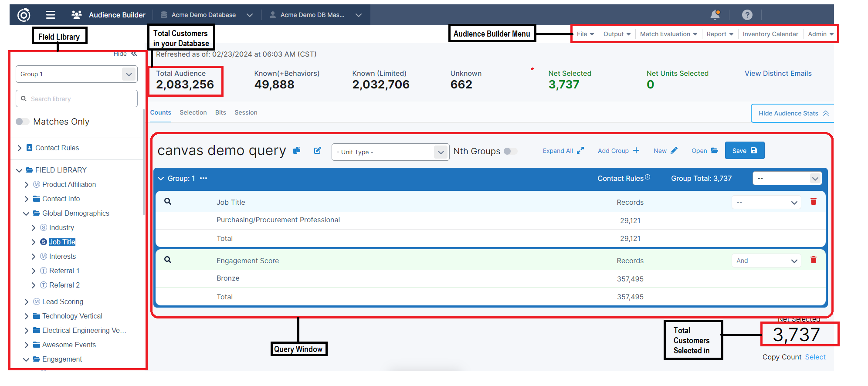Screen dimensions: 868x386
Task: Open the View Distinct Emails link
Action: pos(778,73)
